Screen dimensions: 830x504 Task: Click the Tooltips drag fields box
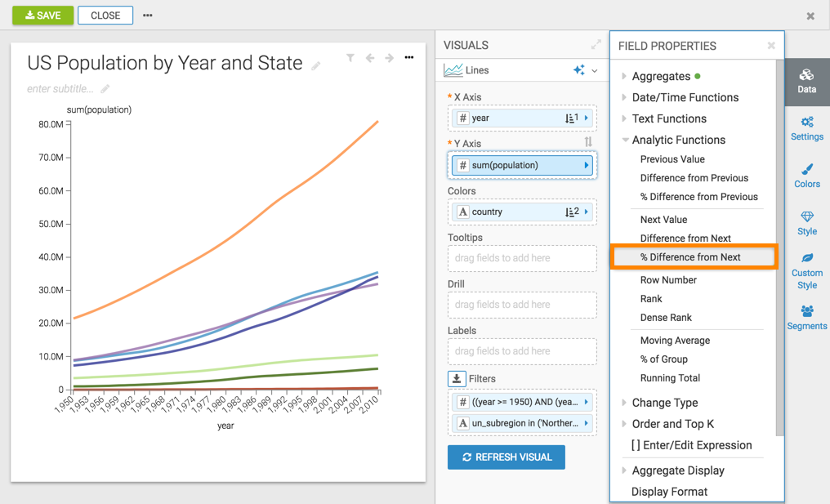click(x=522, y=258)
